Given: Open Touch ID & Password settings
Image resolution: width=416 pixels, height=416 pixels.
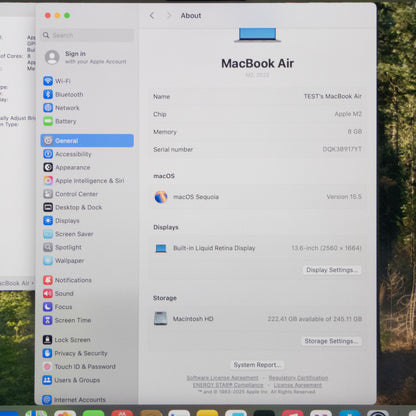Looking at the screenshot, I should click(x=87, y=366).
